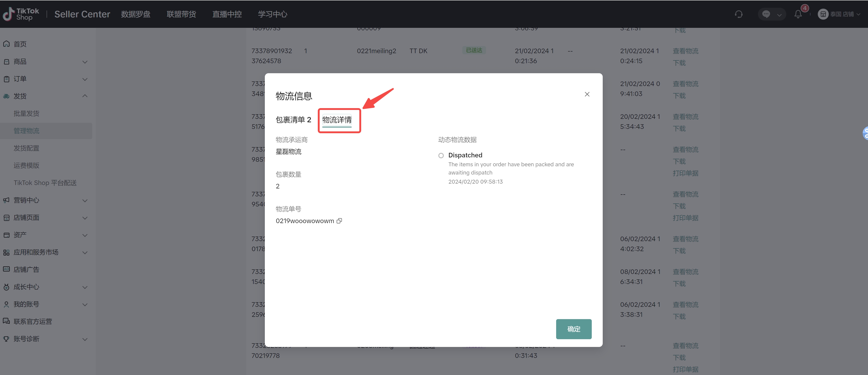The width and height of the screenshot is (868, 375).
Task: Collapse the 发货 sidebar section
Action: click(x=84, y=96)
